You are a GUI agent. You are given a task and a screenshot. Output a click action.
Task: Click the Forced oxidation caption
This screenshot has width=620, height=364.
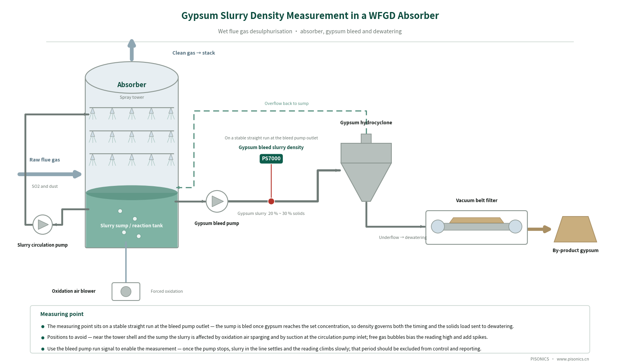(167, 291)
